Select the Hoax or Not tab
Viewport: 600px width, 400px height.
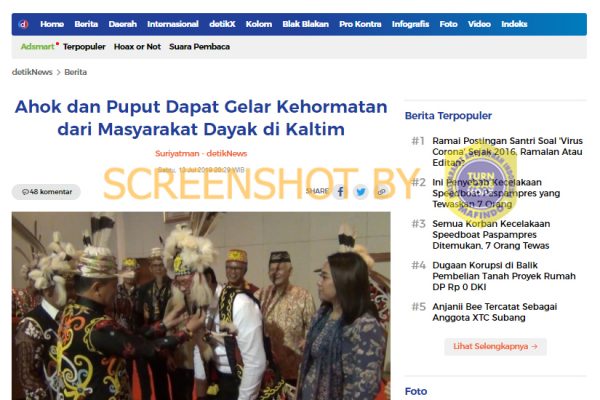(137, 47)
